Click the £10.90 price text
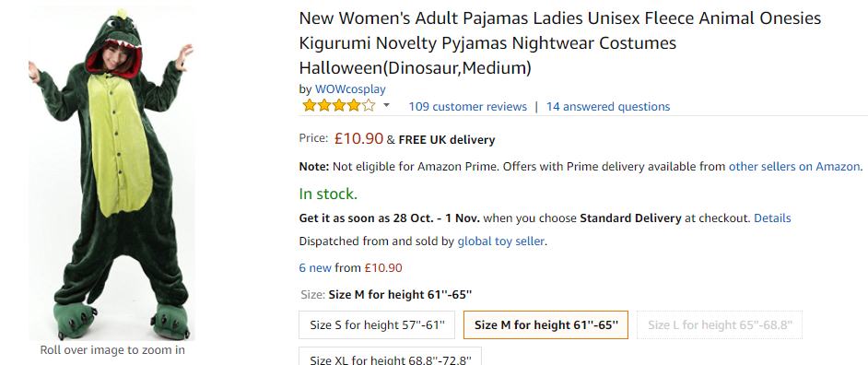 pyautogui.click(x=358, y=138)
